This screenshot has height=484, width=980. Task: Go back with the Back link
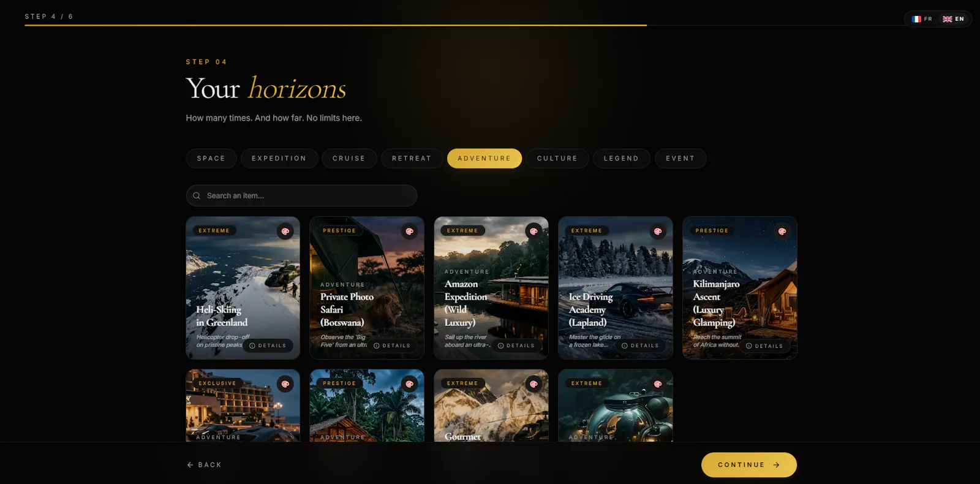(205, 465)
